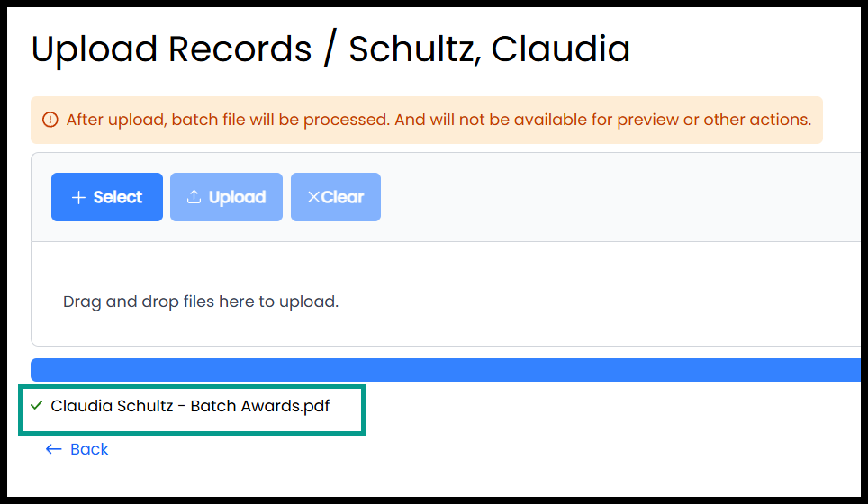868x504 pixels.
Task: Open file picker with Select button
Action: click(107, 197)
